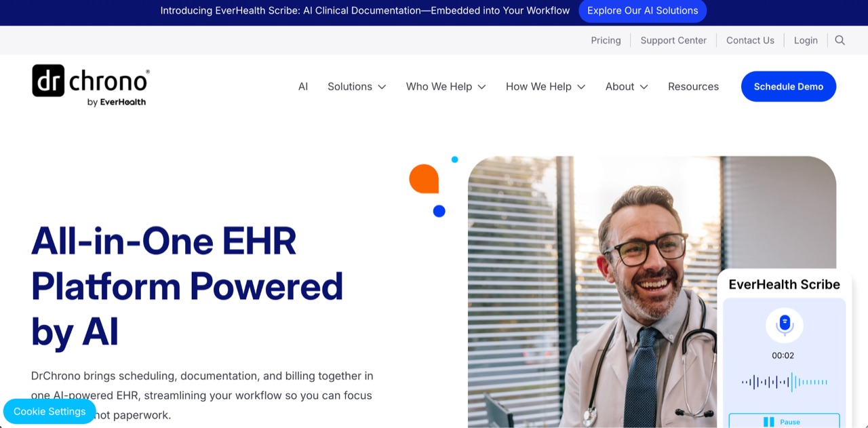Open the AI navigation item
868x428 pixels.
pos(303,86)
